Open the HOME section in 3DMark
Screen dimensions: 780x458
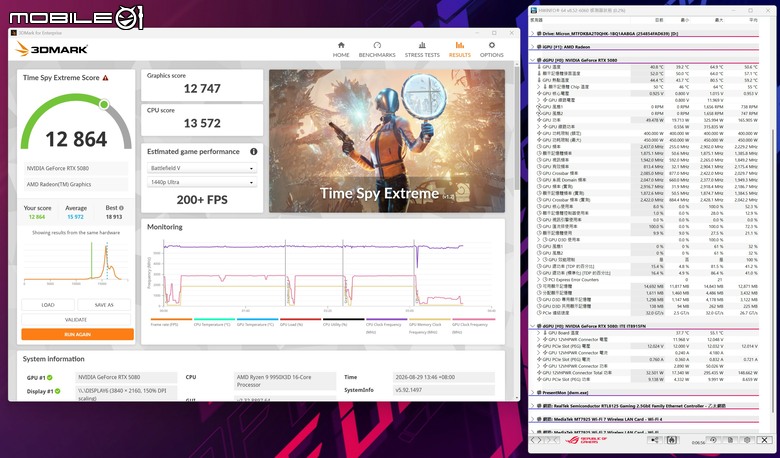(341, 50)
